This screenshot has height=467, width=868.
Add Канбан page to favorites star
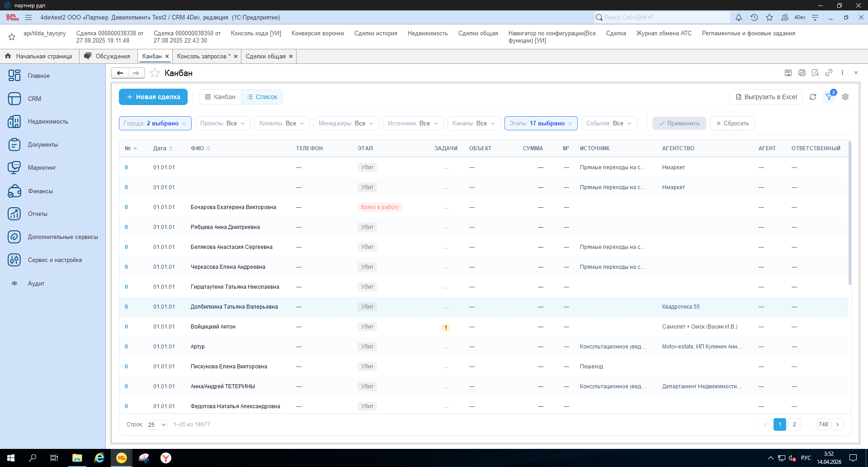(x=155, y=73)
